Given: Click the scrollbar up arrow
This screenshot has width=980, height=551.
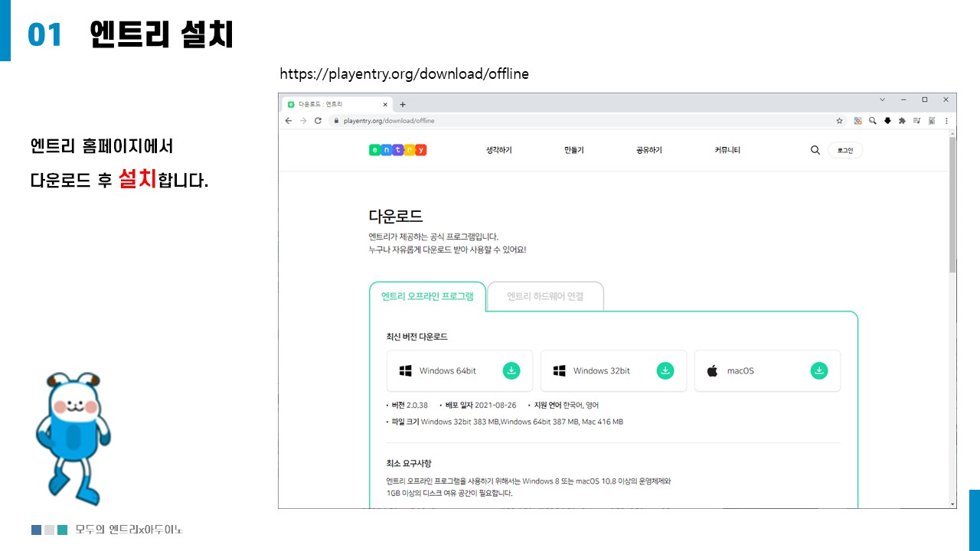Looking at the screenshot, I should tap(952, 134).
